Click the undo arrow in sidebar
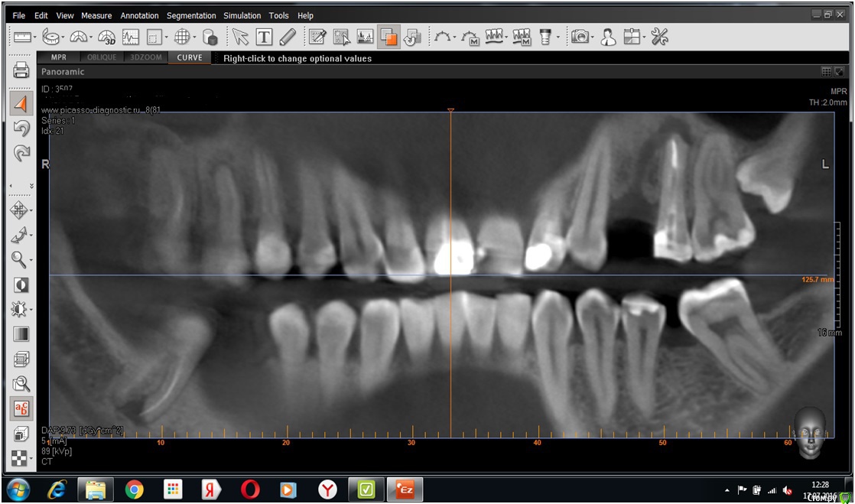The width and height of the screenshot is (855, 504). (21, 128)
